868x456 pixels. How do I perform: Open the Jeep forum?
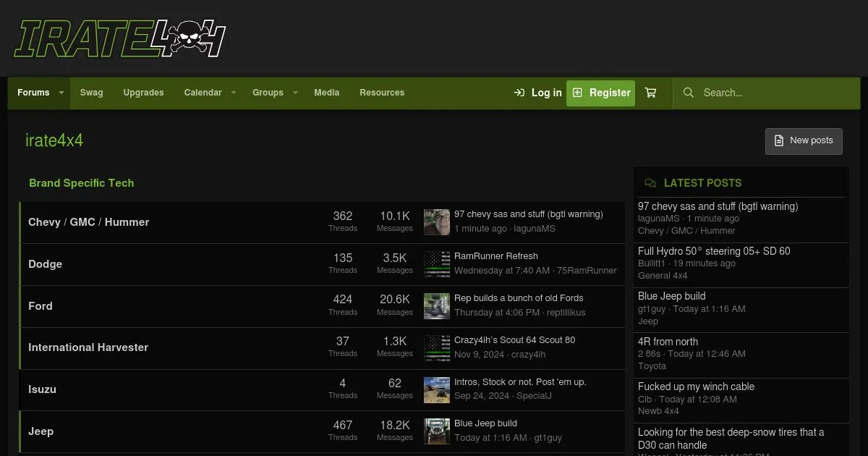(41, 431)
